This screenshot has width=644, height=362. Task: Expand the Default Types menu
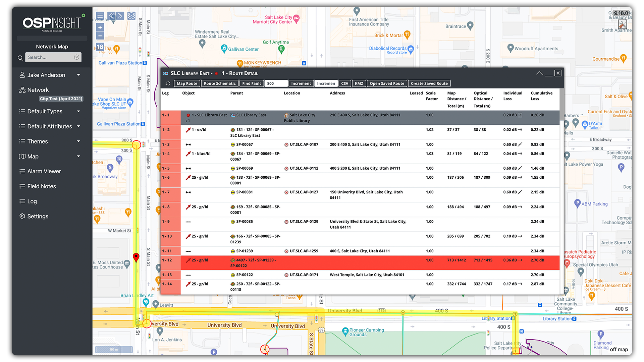(78, 111)
